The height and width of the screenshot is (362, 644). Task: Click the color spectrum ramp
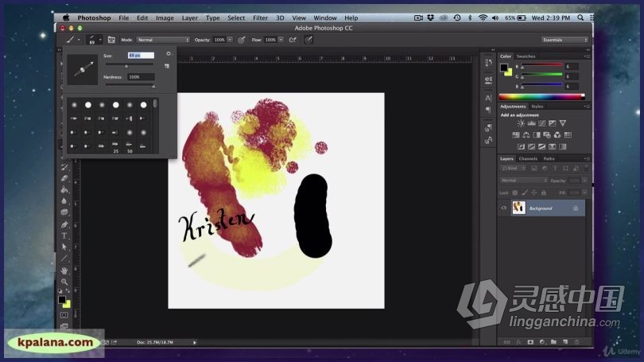[541, 97]
